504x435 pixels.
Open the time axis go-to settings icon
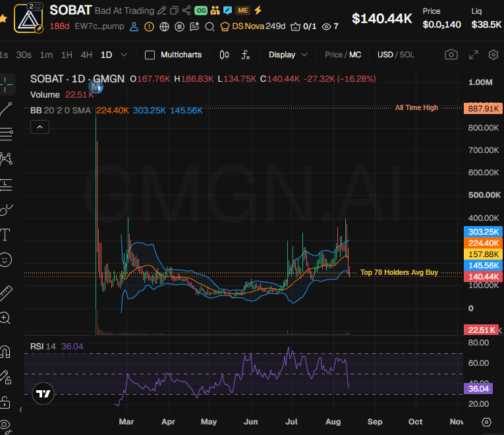(486, 422)
